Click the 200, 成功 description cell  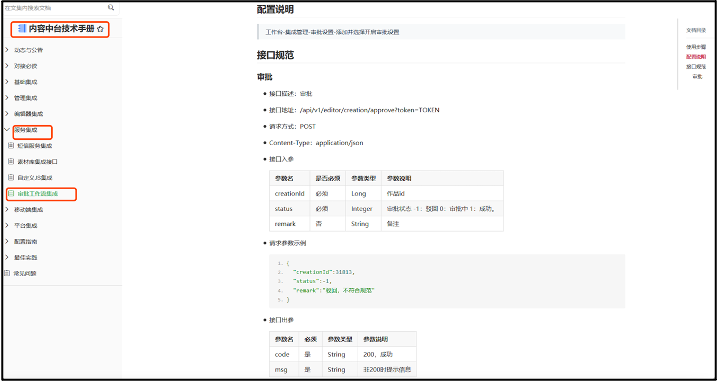pyautogui.click(x=387, y=354)
